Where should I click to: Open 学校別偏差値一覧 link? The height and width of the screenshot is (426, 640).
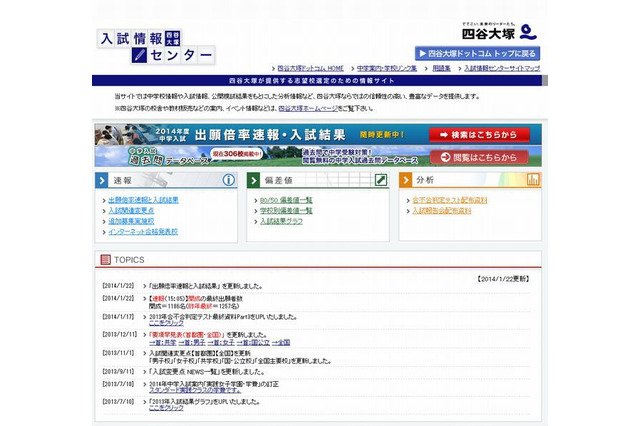pos(286,211)
